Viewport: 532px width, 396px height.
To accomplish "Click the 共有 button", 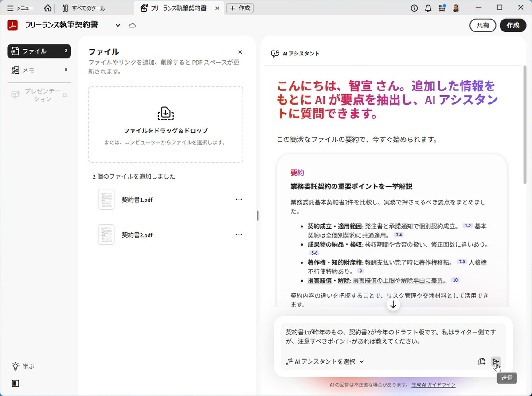I will (483, 26).
